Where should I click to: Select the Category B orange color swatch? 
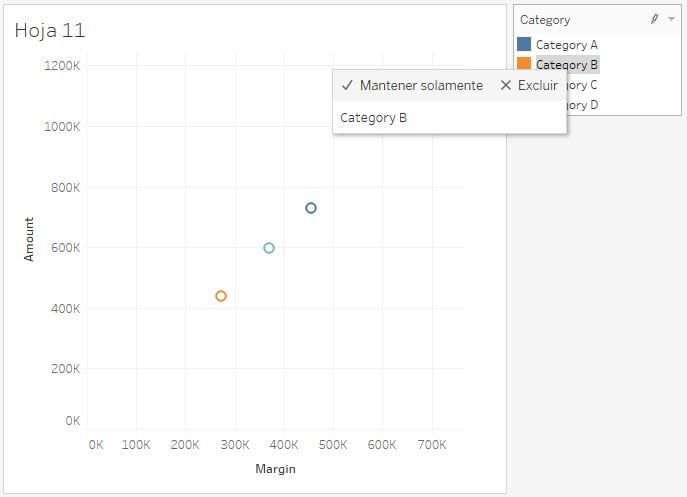524,65
